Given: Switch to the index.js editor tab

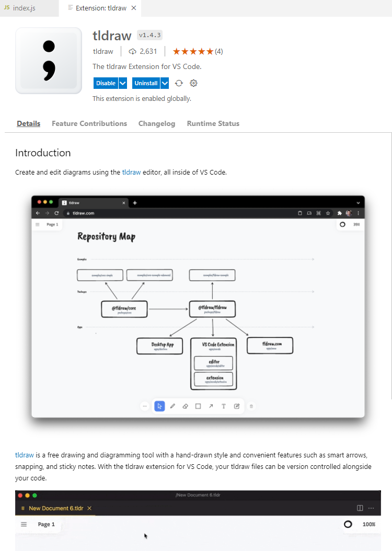Looking at the screenshot, I should click(24, 8).
